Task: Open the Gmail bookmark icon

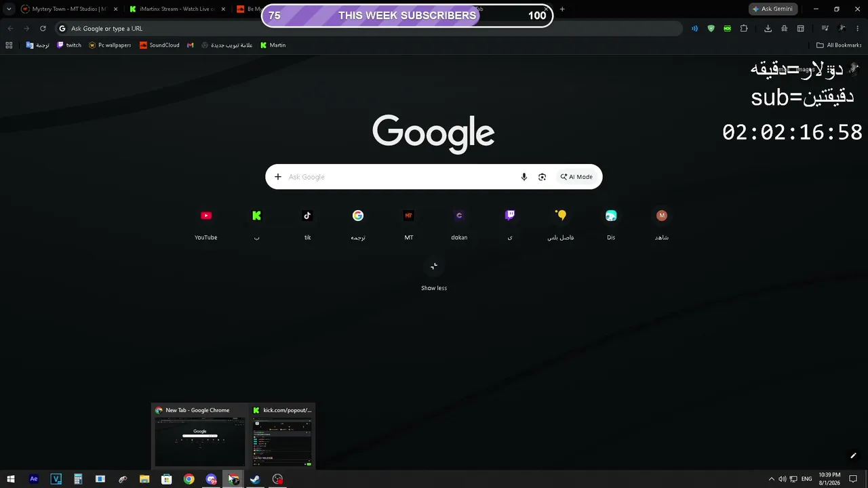Action: 191,45
